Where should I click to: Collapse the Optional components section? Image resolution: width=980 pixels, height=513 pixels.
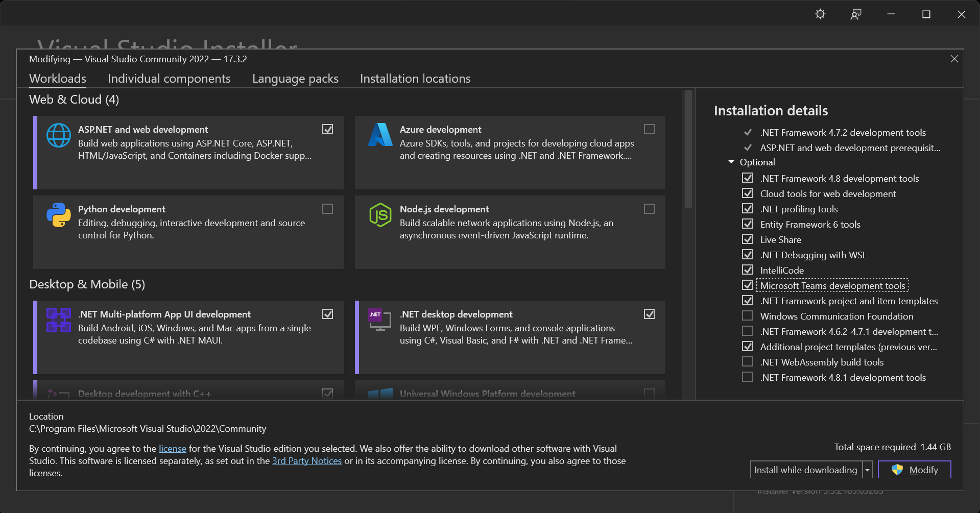[x=731, y=162]
